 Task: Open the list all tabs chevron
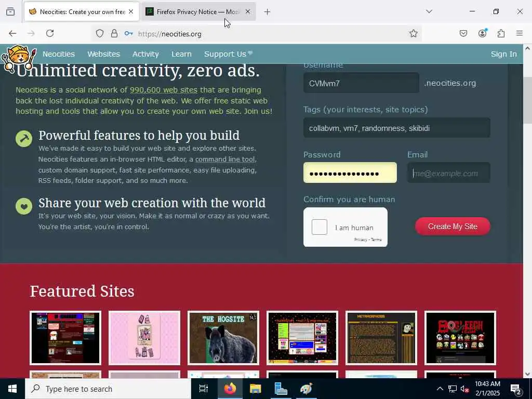(429, 11)
